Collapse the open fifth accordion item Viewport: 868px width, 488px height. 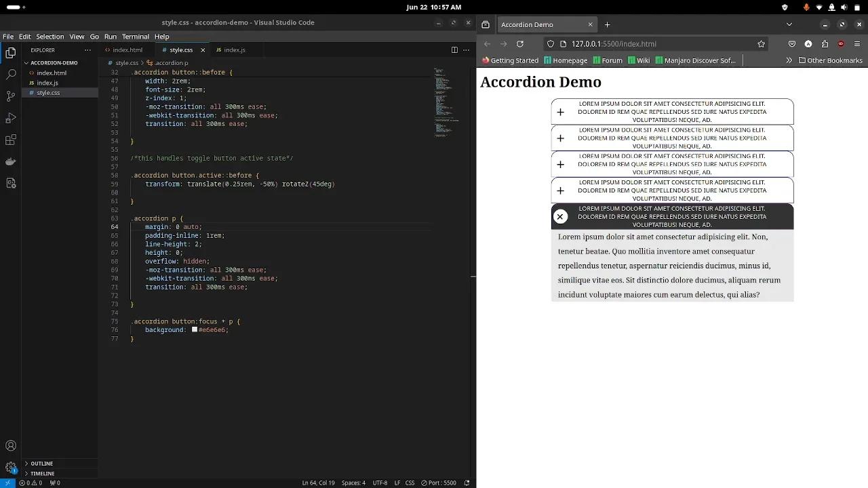[672, 217]
